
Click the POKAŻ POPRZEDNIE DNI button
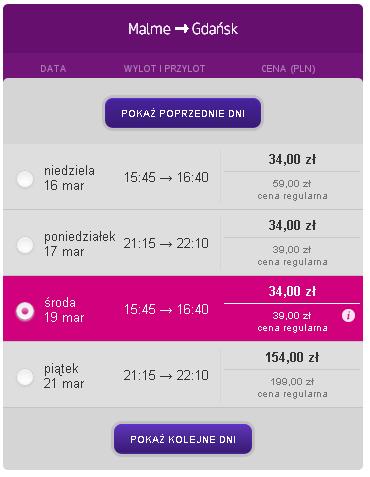183,113
